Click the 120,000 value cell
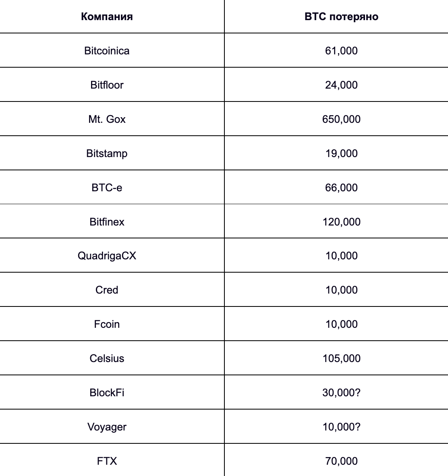Viewport: 448px width, 476px height. pyautogui.click(x=341, y=222)
